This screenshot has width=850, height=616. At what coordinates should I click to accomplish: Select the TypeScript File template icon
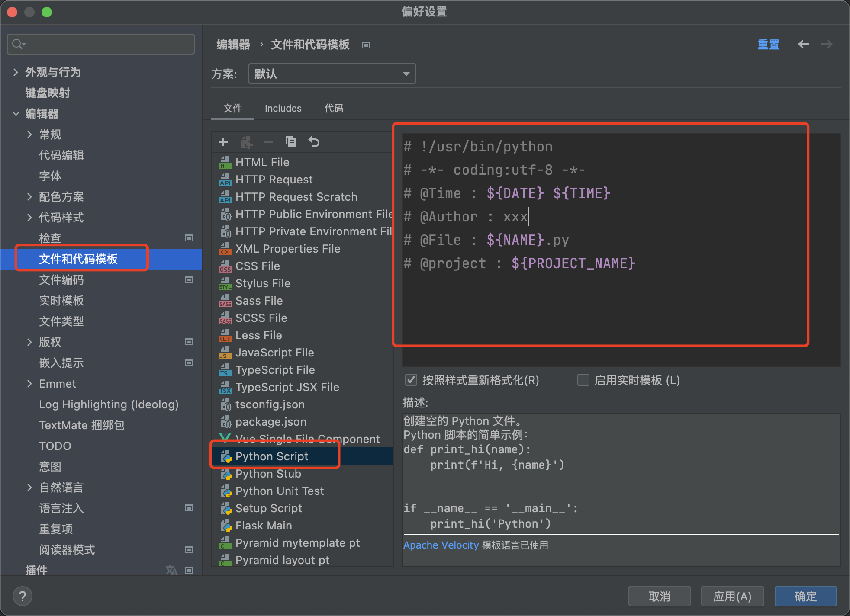225,370
